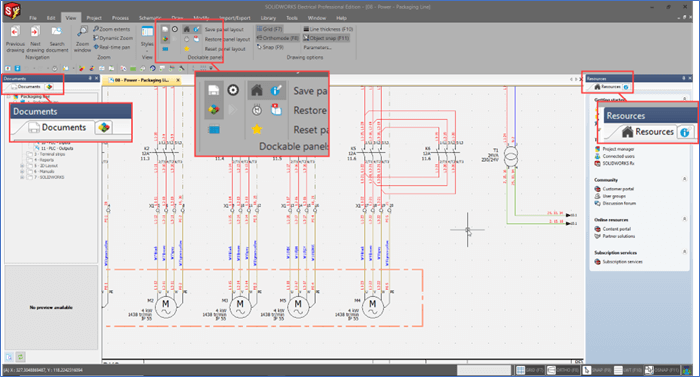Toggle Resources home panel icon in ribbon

187,29
